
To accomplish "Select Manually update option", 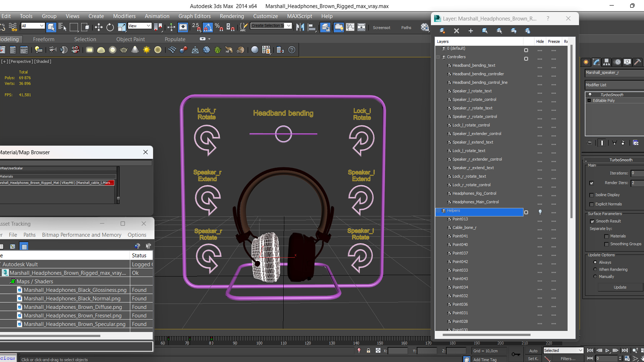I will click(595, 277).
